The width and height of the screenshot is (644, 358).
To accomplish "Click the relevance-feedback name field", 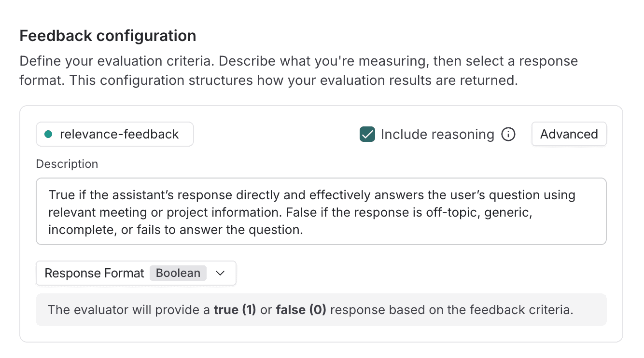I will click(119, 135).
